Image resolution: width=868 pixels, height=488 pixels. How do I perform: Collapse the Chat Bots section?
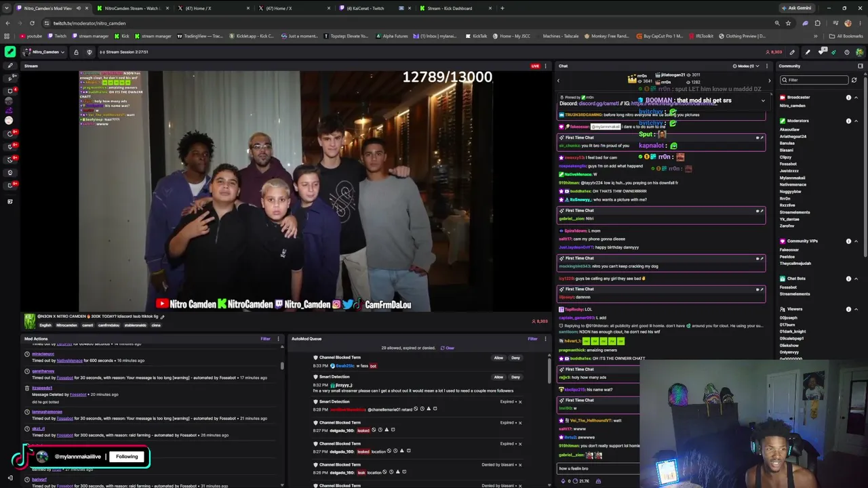click(x=856, y=279)
